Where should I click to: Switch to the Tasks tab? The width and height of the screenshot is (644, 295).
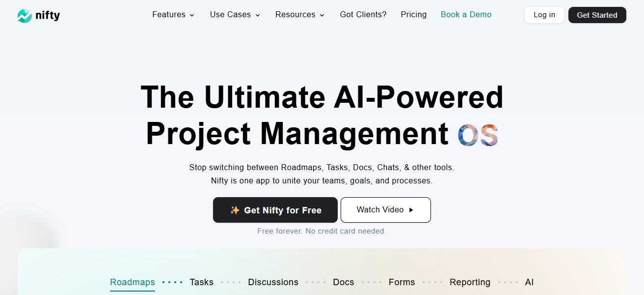coord(201,282)
